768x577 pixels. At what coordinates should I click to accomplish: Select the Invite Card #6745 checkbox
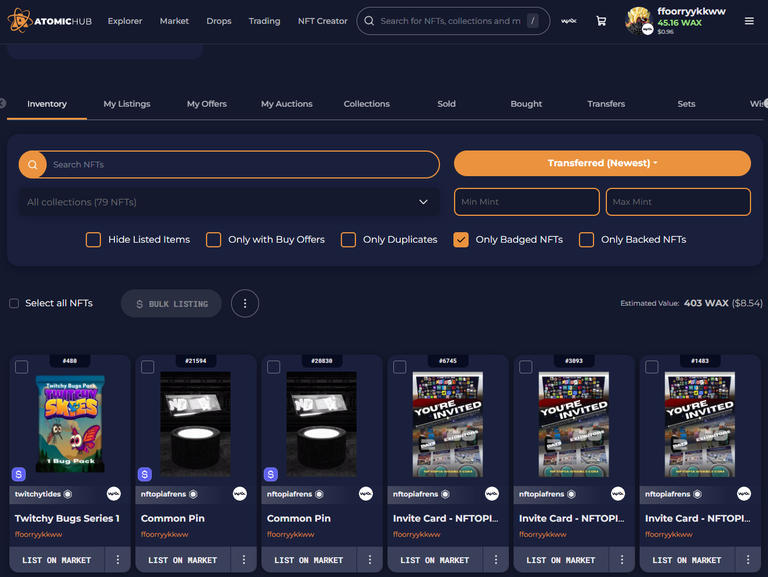[400, 367]
